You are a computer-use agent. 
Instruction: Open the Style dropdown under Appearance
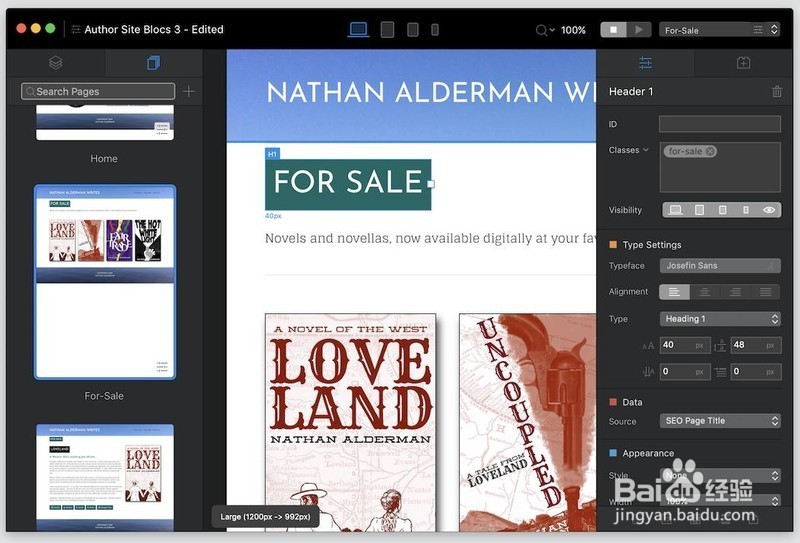720,476
